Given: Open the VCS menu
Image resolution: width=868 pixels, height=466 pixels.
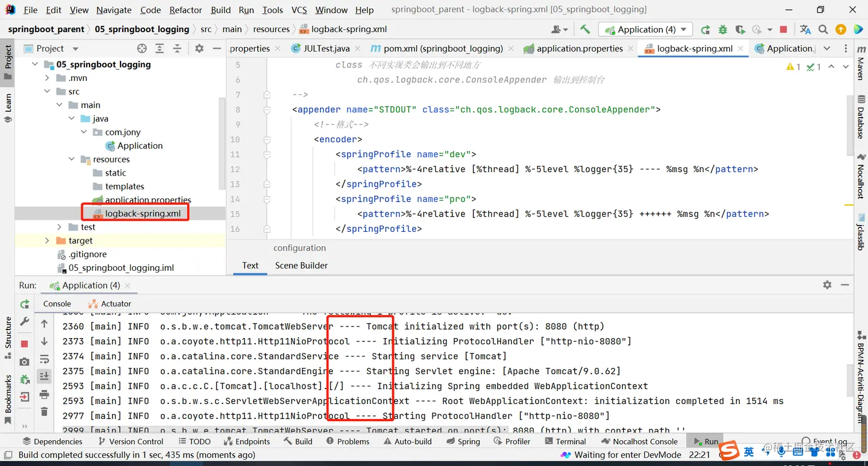Looking at the screenshot, I should [x=299, y=10].
